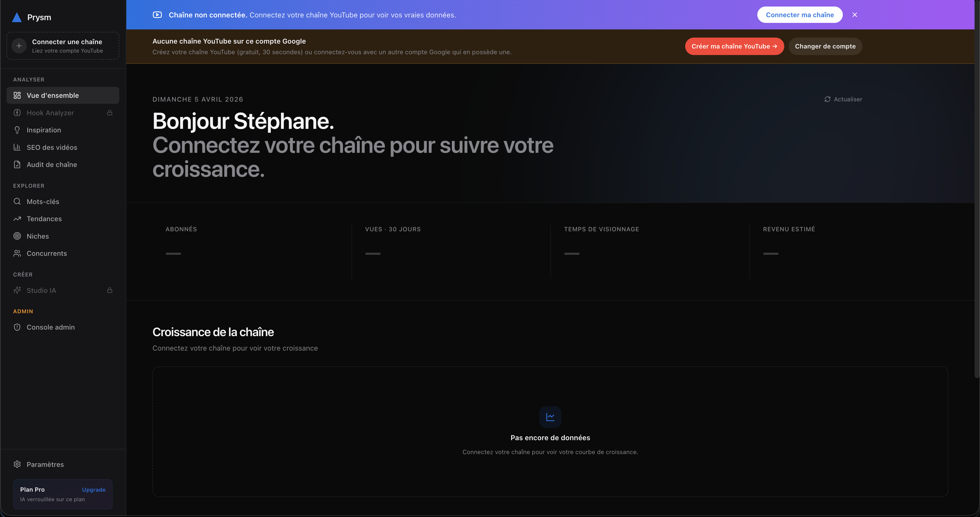This screenshot has width=980, height=517.
Task: Open Audit de chaîne
Action: (x=52, y=165)
